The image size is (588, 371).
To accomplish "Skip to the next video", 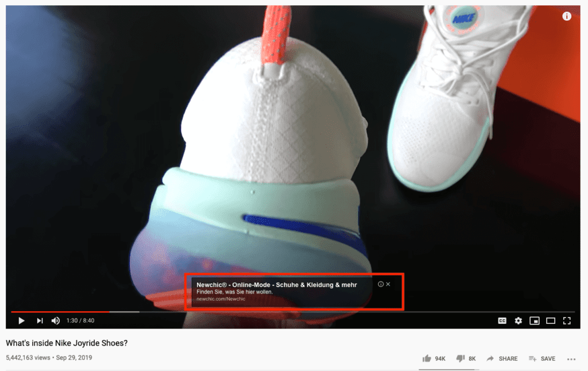I will (39, 320).
